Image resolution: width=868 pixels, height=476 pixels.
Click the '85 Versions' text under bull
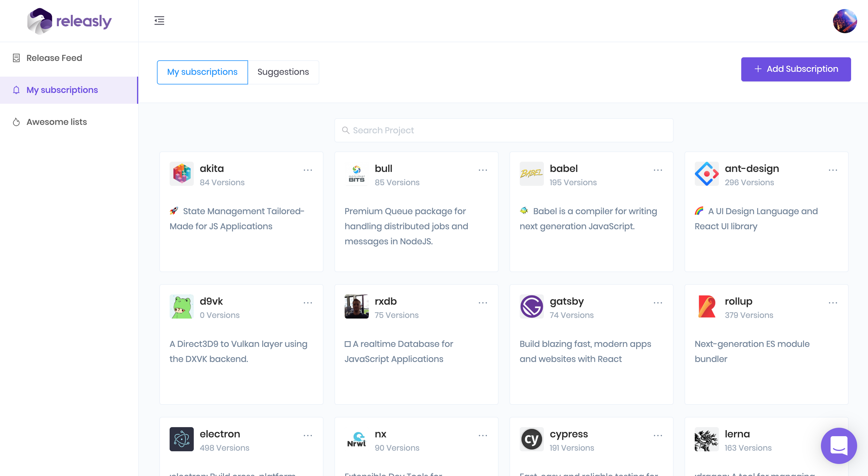[397, 182]
